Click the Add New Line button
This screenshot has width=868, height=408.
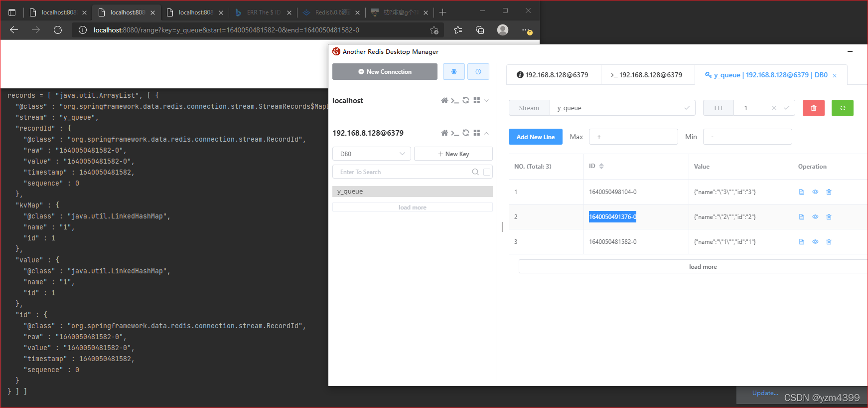[536, 137]
